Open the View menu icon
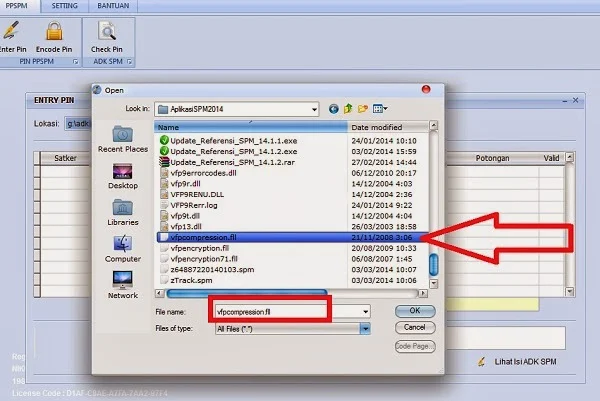Screen dimensions: 600x401 380,109
